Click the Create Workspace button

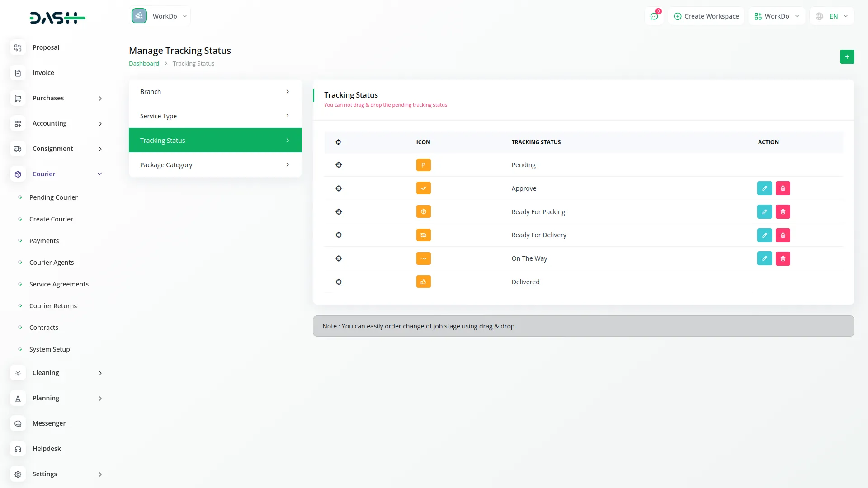click(x=706, y=16)
